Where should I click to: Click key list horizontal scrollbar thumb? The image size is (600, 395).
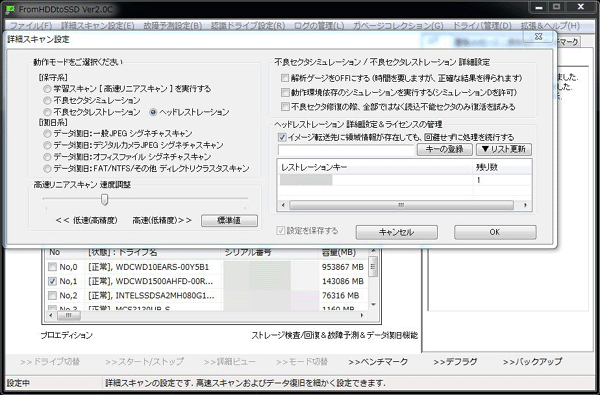point(401,206)
